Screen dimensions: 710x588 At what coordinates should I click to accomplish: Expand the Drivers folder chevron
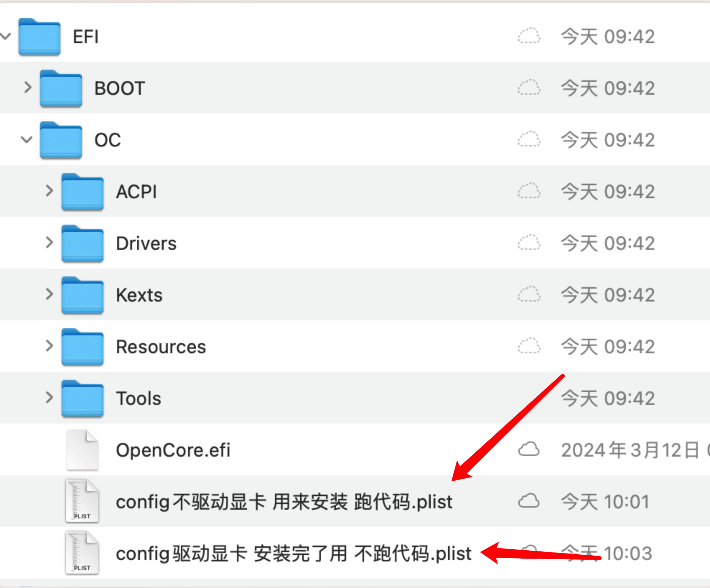49,242
